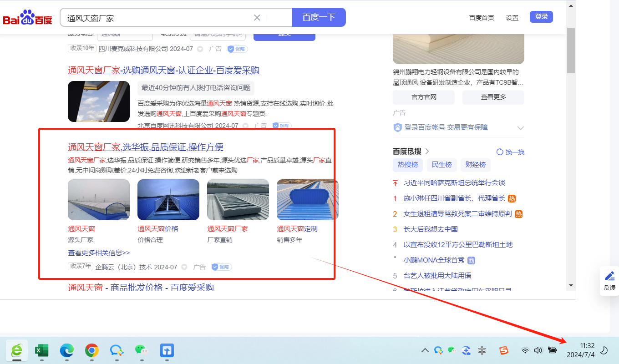The width and height of the screenshot is (619, 364).
Task: Open 设置 in the header
Action: click(512, 18)
